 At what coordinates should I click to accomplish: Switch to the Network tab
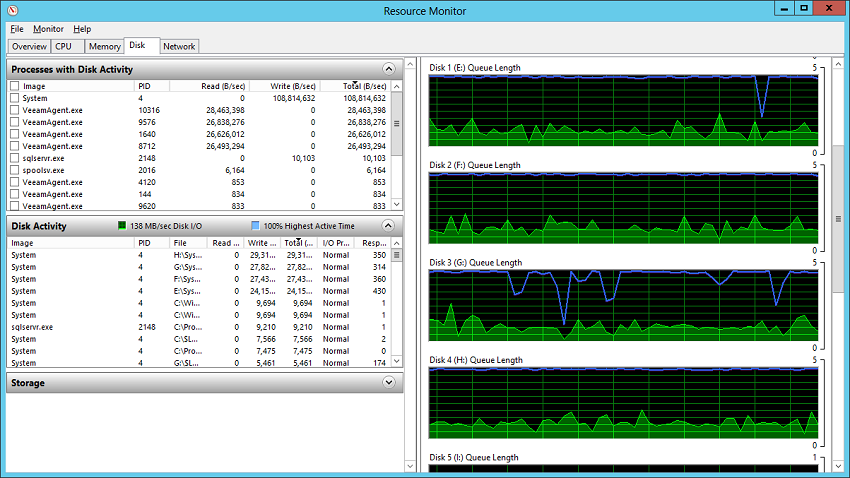[x=179, y=47]
